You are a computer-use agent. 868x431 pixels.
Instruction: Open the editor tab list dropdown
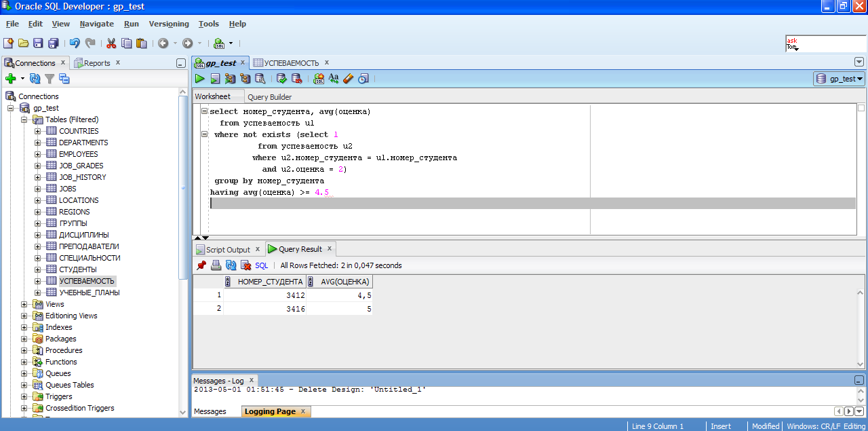click(859, 62)
